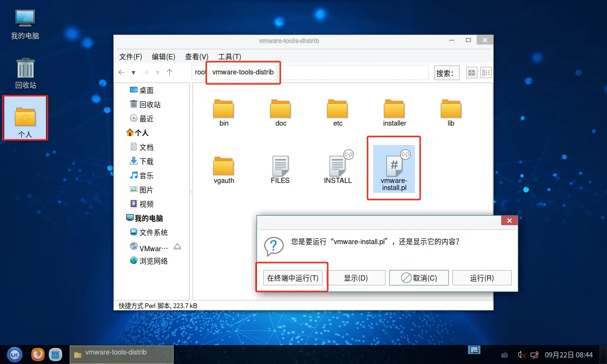Click the 取消(C) cancel button
607x364 pixels.
(419, 278)
